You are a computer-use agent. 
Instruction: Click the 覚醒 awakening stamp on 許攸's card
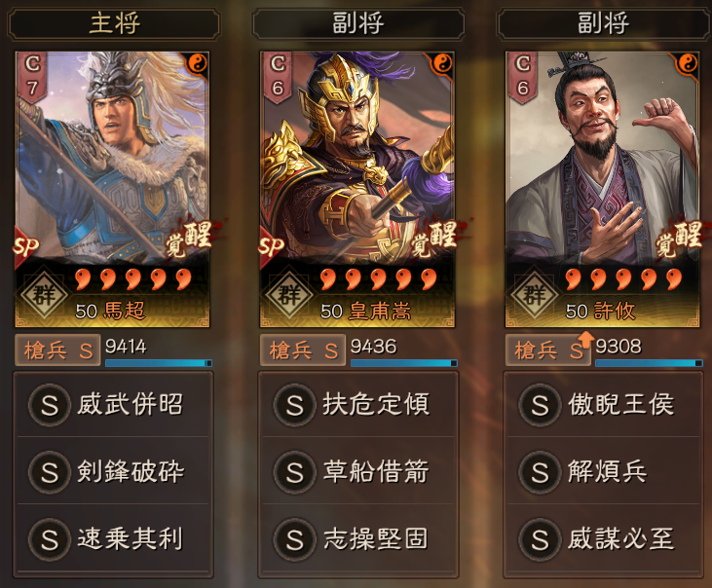click(679, 239)
